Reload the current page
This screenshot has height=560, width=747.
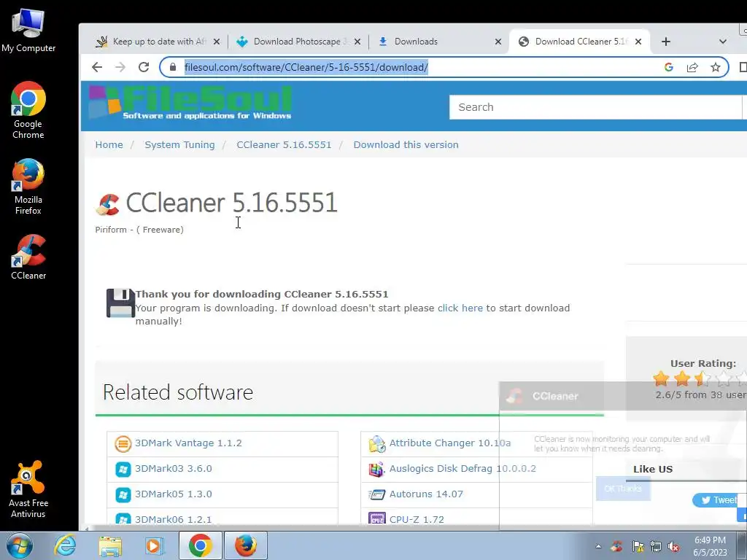tap(144, 67)
